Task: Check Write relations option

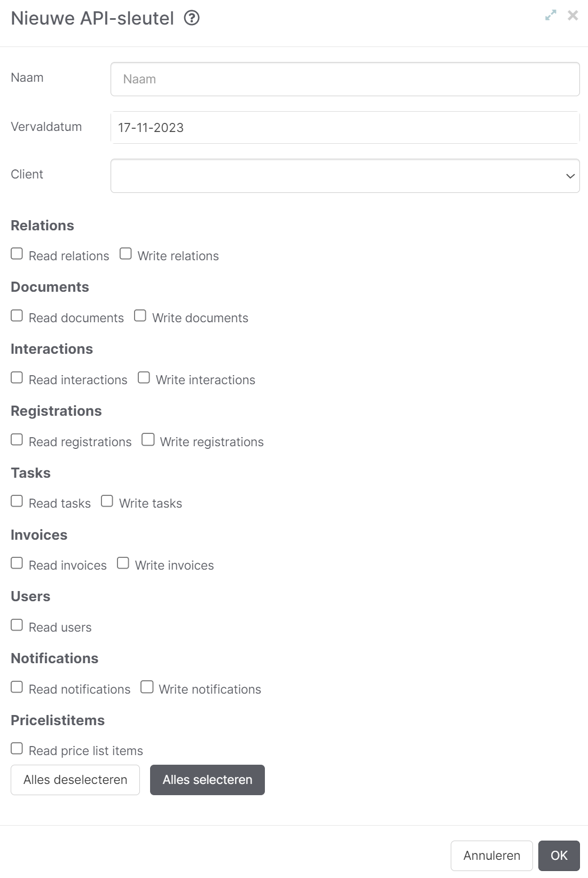Action: coord(126,254)
